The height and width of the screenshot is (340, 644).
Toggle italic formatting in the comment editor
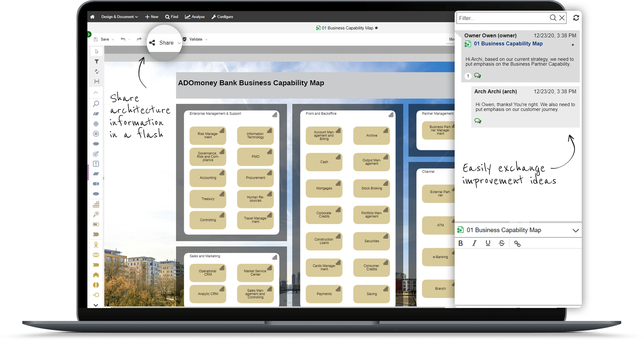click(x=474, y=243)
